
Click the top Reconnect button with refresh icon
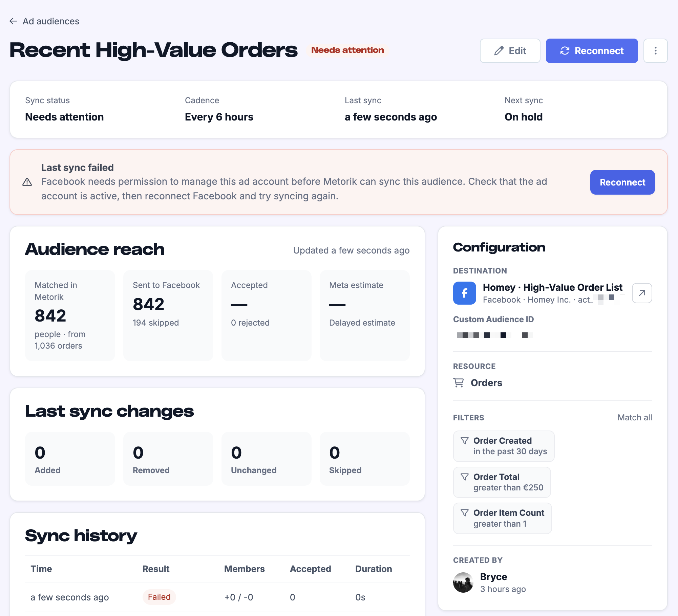(592, 51)
